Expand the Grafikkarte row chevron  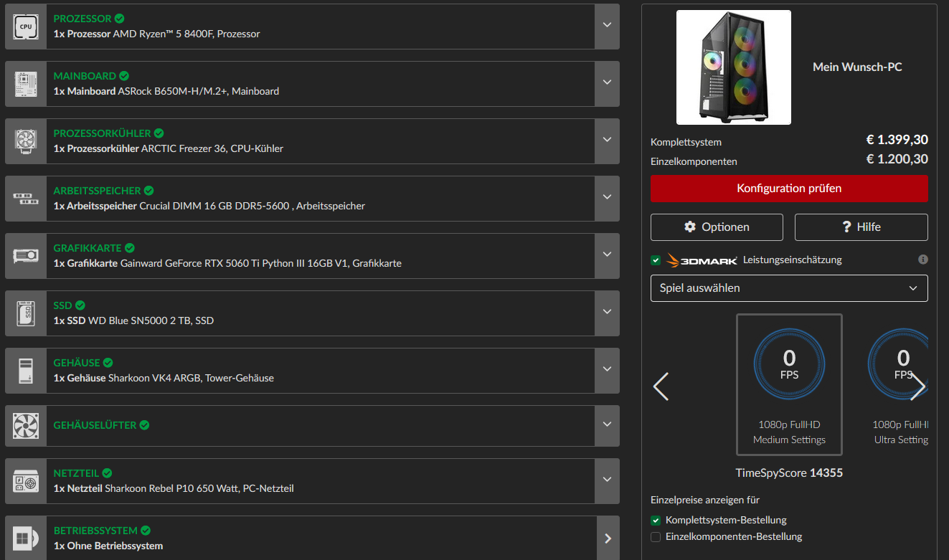click(607, 256)
